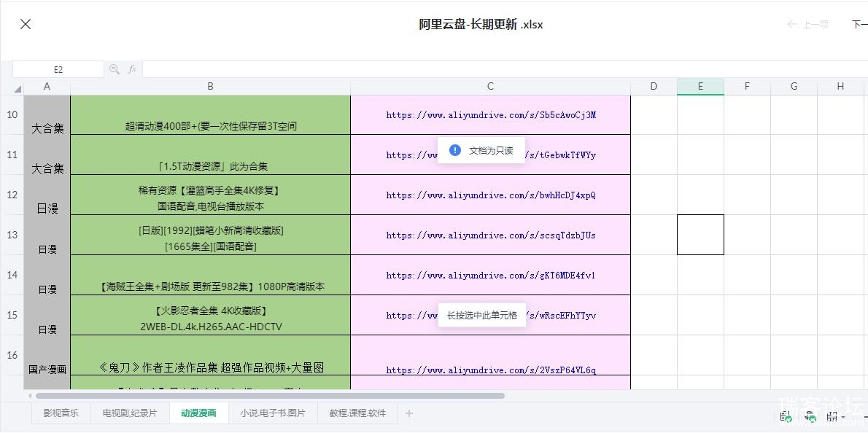
Task: Open link ending bwhHcDJ4xpQ
Action: pos(491,195)
